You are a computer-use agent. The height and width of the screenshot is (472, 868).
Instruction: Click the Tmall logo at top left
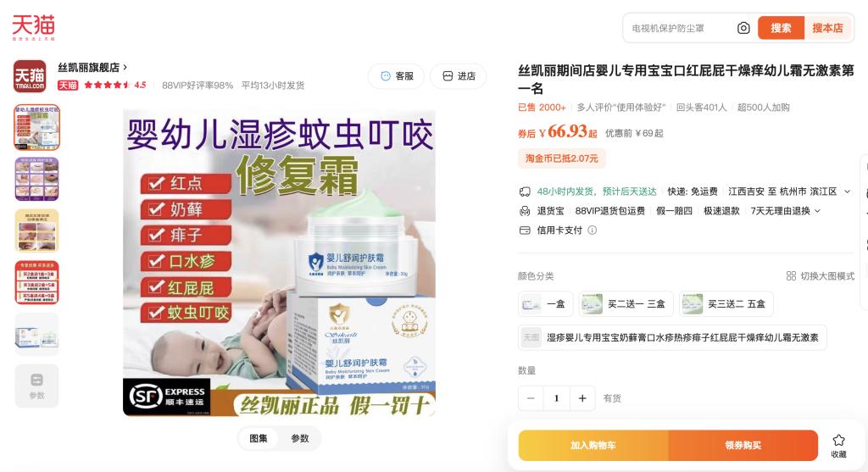(x=33, y=27)
